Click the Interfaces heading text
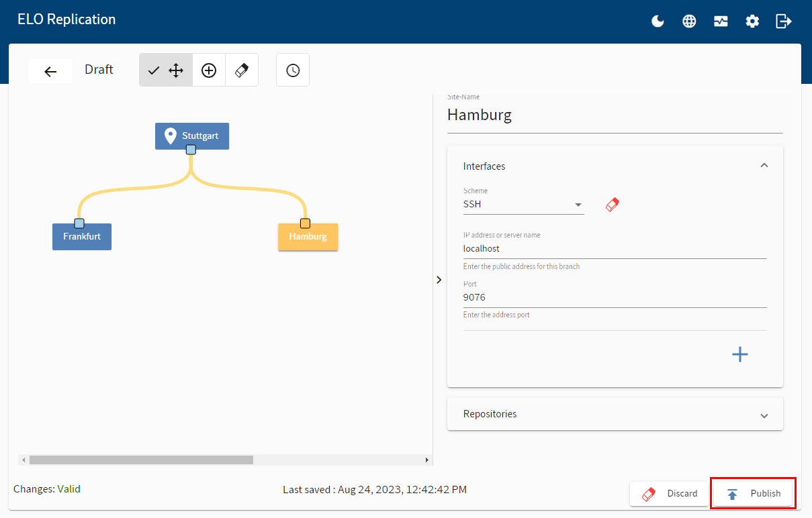Viewport: 812px width, 518px height. pos(484,166)
